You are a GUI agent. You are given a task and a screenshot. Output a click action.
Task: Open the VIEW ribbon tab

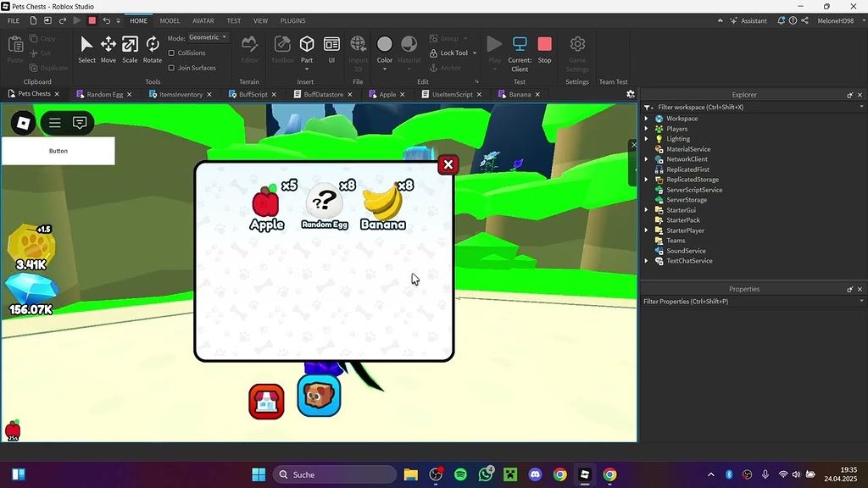[x=260, y=20]
